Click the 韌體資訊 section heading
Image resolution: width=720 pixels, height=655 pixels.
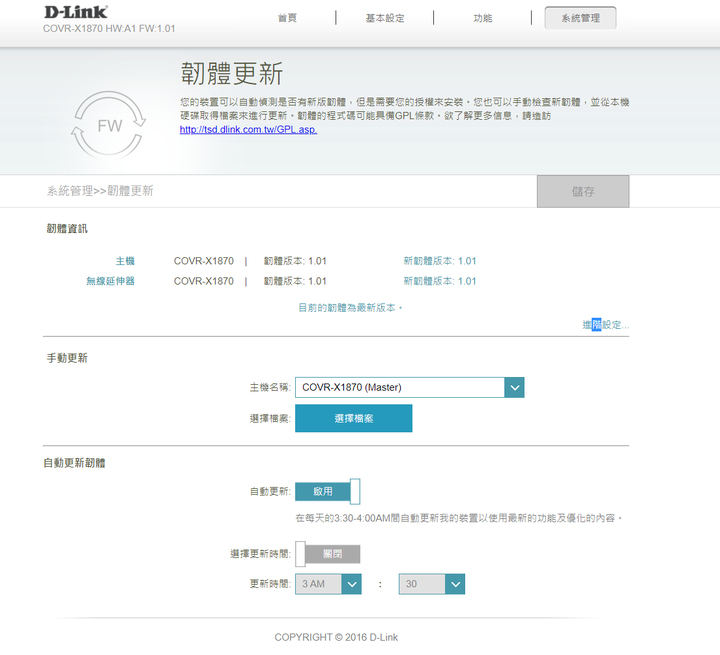[67, 228]
